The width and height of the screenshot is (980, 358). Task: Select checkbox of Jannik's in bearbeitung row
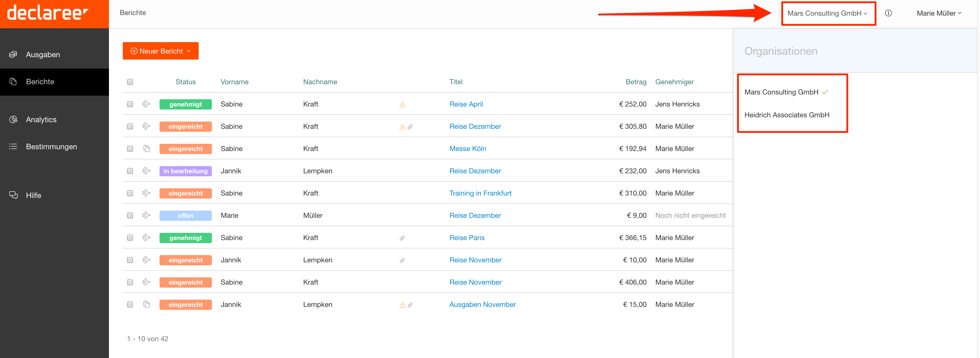coord(130,171)
